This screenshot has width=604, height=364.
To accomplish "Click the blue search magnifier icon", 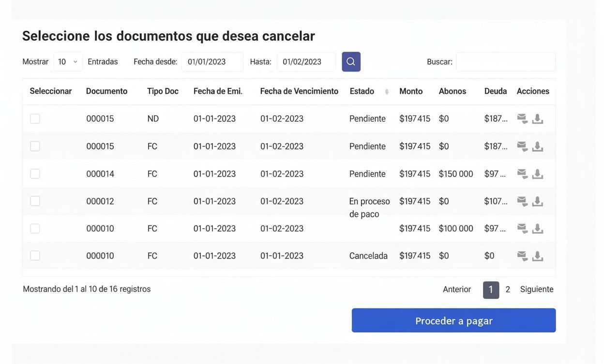I will (x=351, y=62).
